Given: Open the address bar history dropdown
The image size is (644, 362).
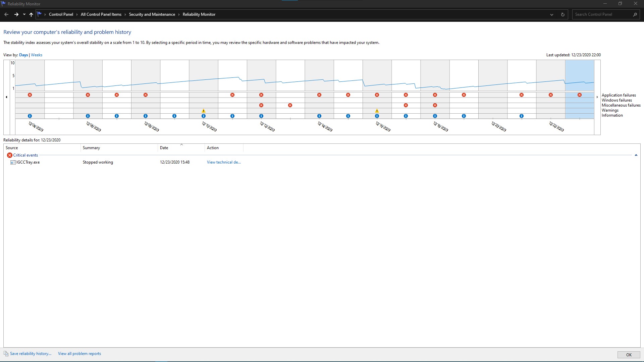Looking at the screenshot, I should (x=552, y=14).
